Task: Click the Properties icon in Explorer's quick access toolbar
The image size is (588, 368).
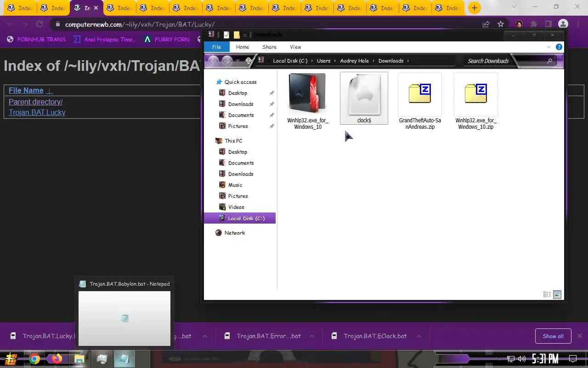Action: [x=226, y=35]
